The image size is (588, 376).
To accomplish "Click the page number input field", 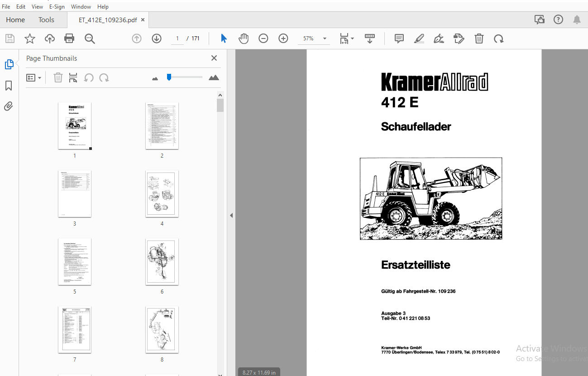I will pyautogui.click(x=177, y=39).
